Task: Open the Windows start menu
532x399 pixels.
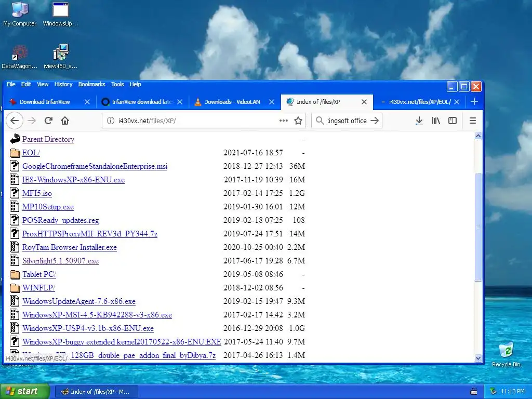Action: 24,391
